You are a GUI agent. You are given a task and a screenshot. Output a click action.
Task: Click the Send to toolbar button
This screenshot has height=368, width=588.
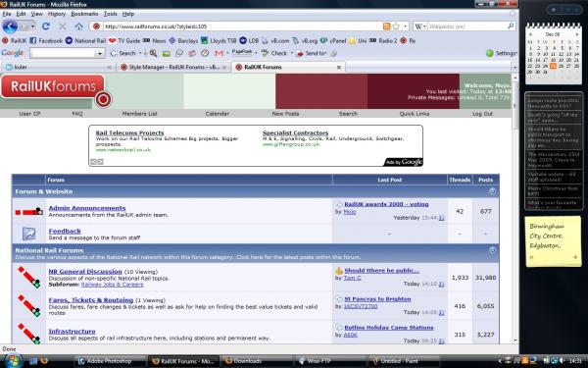point(311,53)
